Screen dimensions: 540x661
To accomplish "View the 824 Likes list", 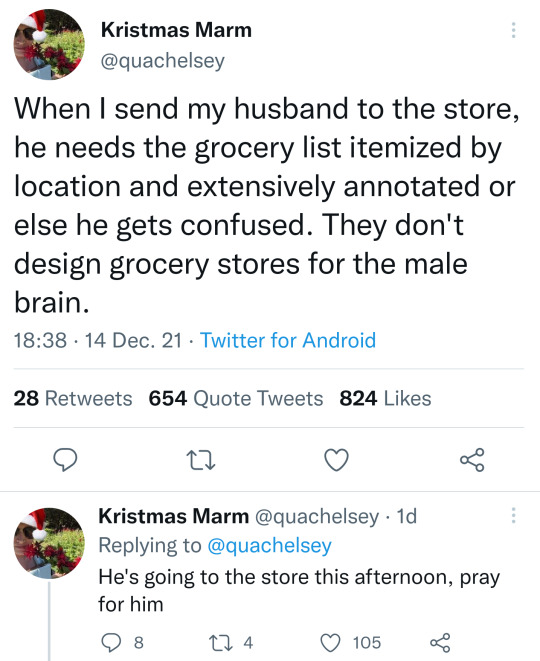I will (385, 398).
